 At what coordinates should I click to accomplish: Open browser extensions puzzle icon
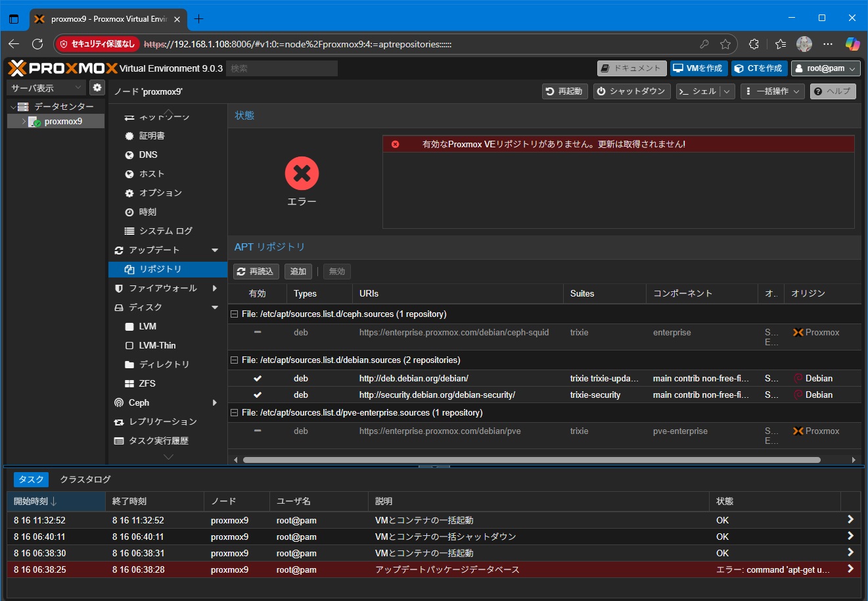pos(754,44)
